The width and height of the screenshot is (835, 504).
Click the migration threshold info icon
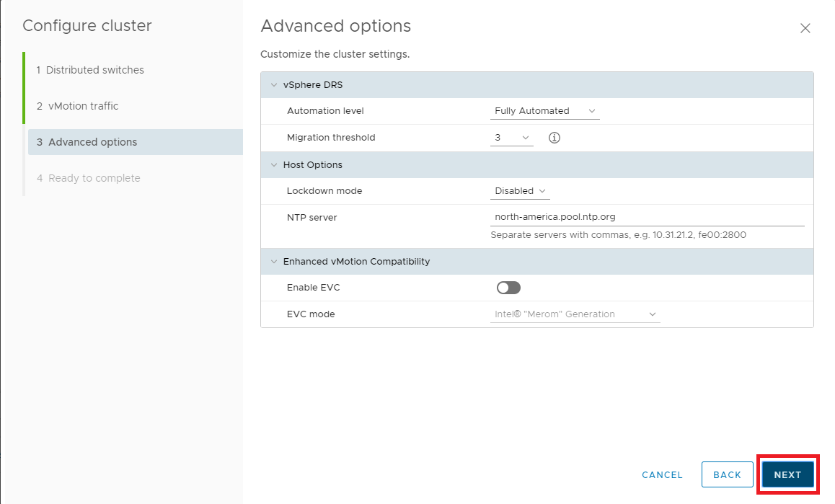pyautogui.click(x=554, y=138)
